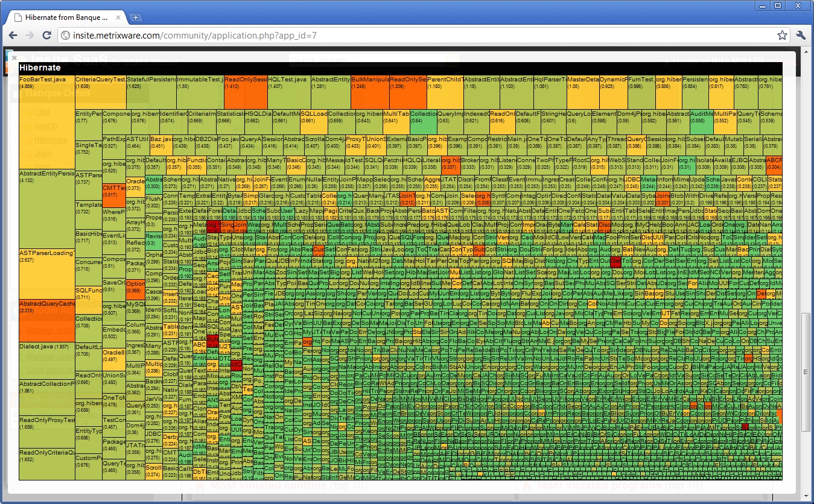Screen dimensions: 814x504
Task: Open a new browser tab
Action: (136, 17)
